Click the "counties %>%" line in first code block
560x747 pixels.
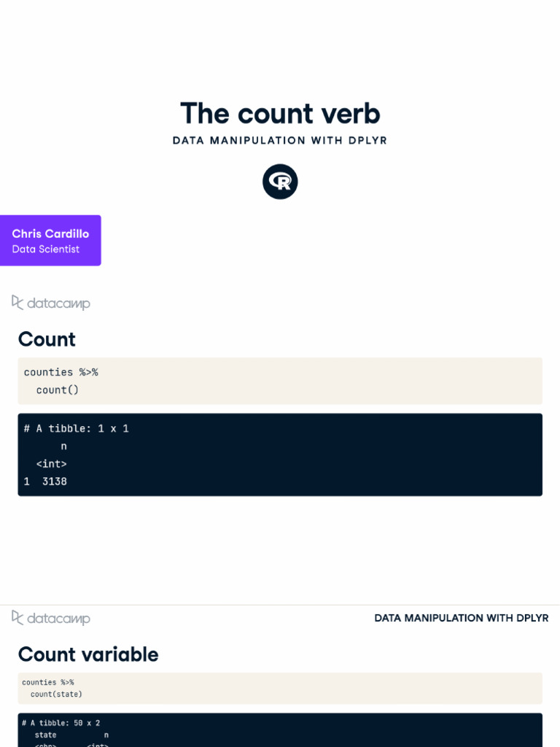point(61,372)
